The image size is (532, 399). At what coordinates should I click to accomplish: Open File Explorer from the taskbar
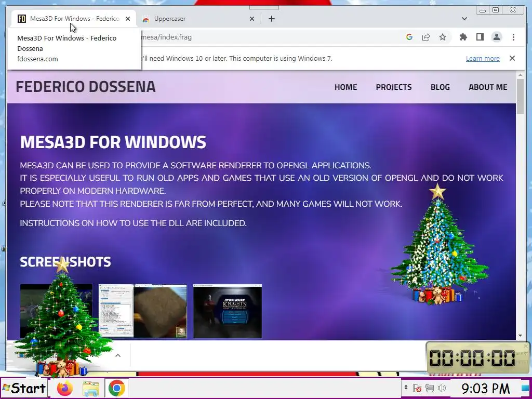point(90,388)
